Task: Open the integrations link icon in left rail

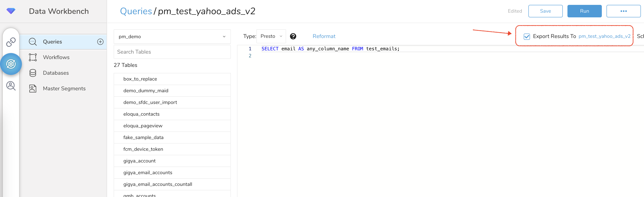Action: point(11,42)
